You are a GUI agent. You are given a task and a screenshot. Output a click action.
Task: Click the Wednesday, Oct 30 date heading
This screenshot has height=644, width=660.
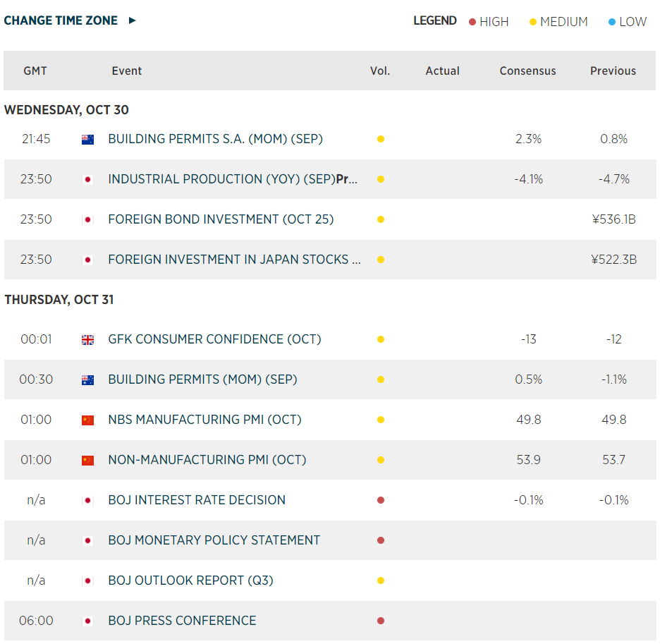tap(66, 110)
